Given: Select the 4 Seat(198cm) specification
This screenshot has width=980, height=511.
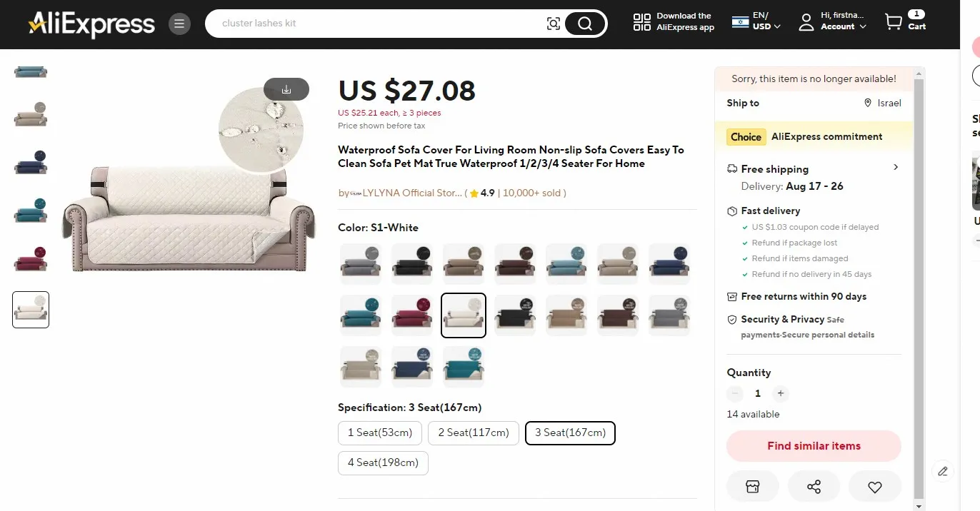Looking at the screenshot, I should coord(383,462).
